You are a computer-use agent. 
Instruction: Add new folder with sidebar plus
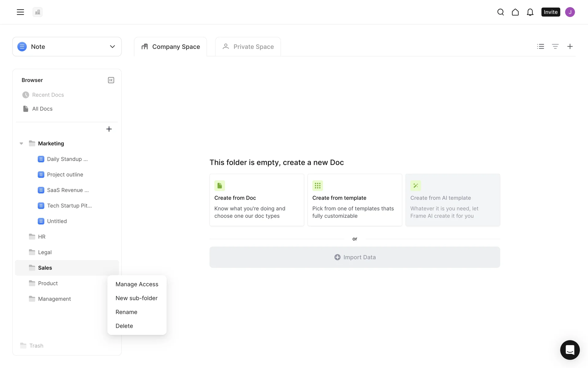[x=109, y=129]
